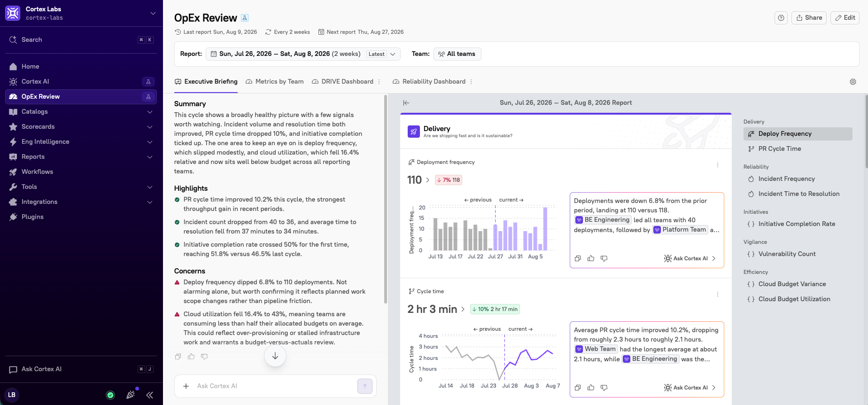This screenshot has width=868, height=405.
Task: Ask Cortex AI about deployment frequency
Action: [690, 258]
